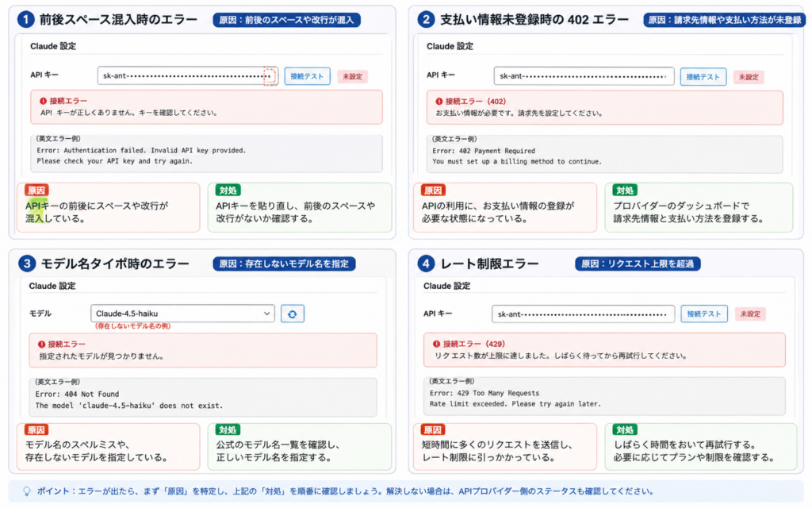Click the 対処 tag in the レート制限エラー panel
Viewport: 812px width, 508px height.
click(x=625, y=429)
